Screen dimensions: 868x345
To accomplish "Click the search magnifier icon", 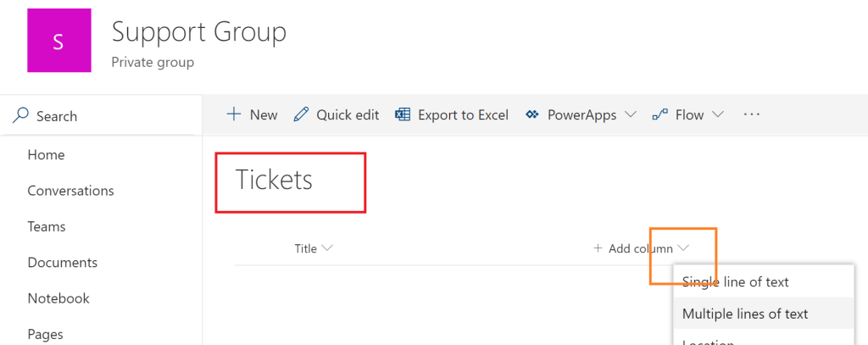I will coord(21,115).
